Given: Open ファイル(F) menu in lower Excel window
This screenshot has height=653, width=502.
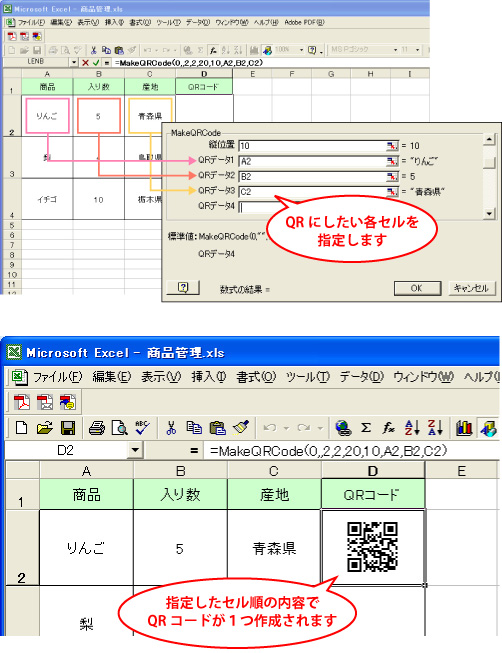Looking at the screenshot, I should click(57, 377).
